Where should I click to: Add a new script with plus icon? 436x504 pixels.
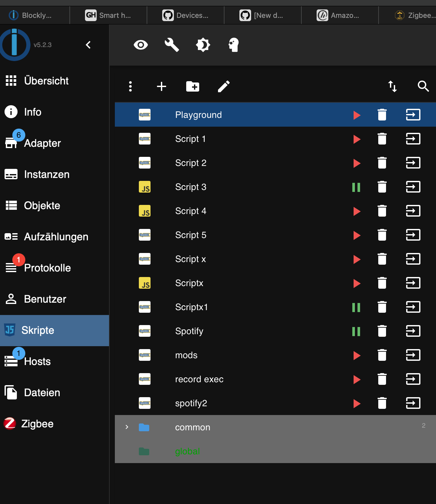pyautogui.click(x=162, y=86)
